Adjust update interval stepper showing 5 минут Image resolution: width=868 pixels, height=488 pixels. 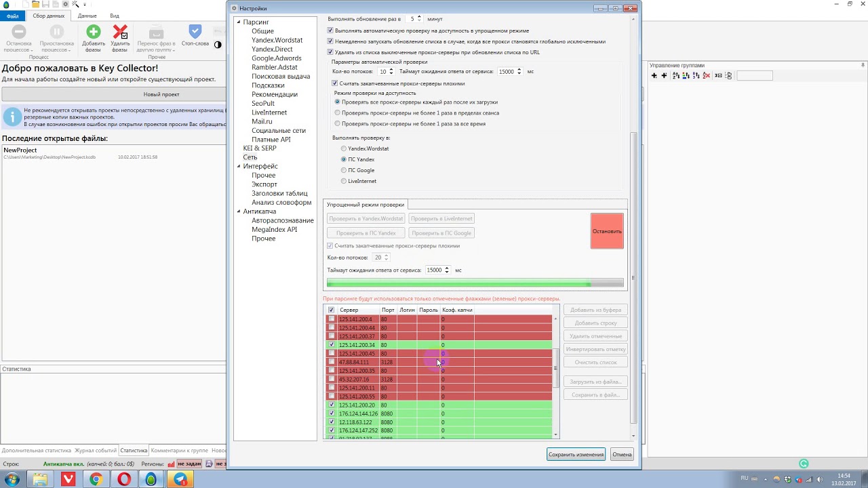pyautogui.click(x=419, y=19)
